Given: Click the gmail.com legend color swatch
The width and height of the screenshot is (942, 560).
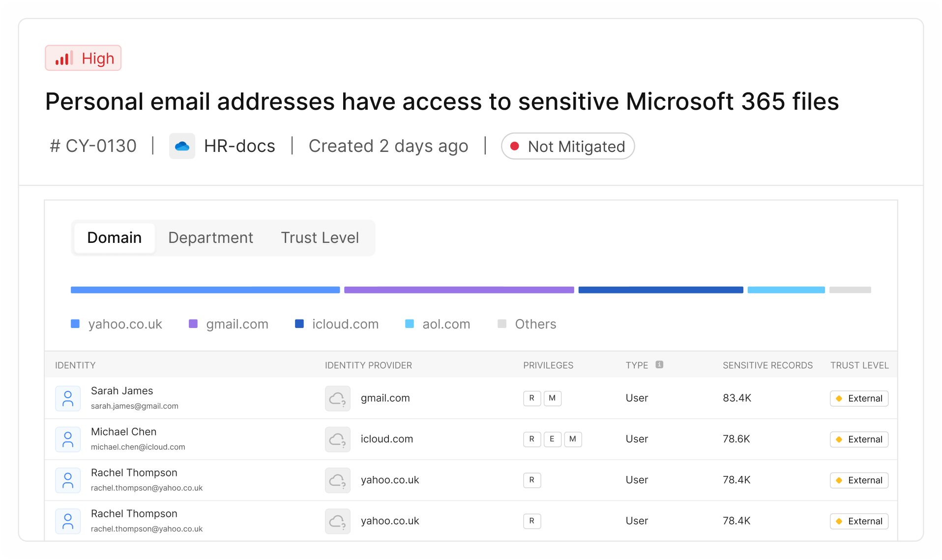Looking at the screenshot, I should click(193, 324).
